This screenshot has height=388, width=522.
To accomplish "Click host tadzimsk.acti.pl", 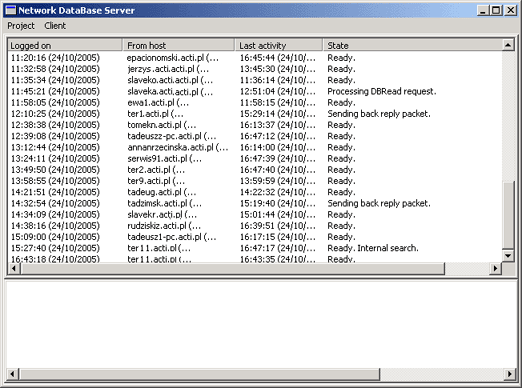I will click(164, 203).
